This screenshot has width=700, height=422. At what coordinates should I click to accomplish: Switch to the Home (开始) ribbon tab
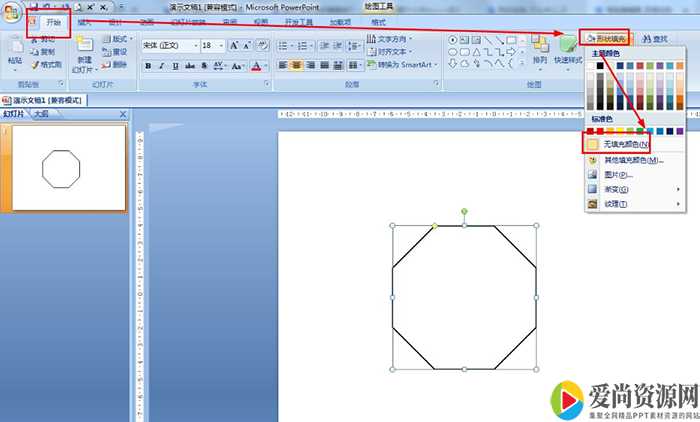tap(53, 22)
